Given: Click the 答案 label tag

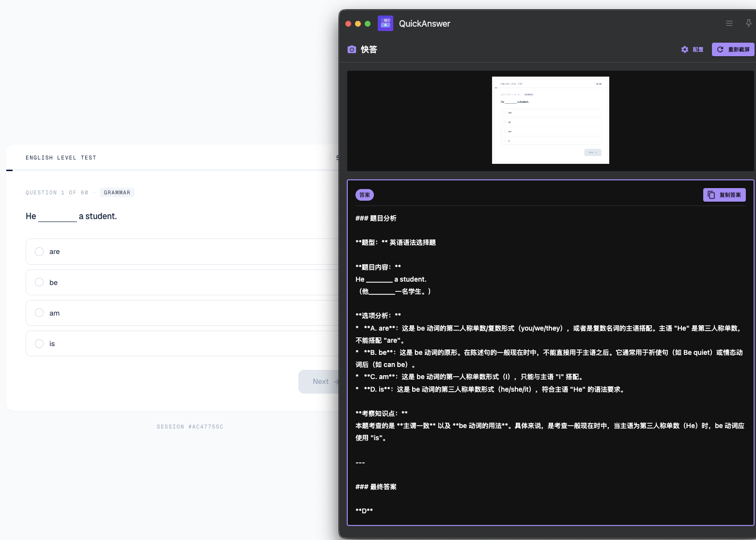Looking at the screenshot, I should click(365, 195).
